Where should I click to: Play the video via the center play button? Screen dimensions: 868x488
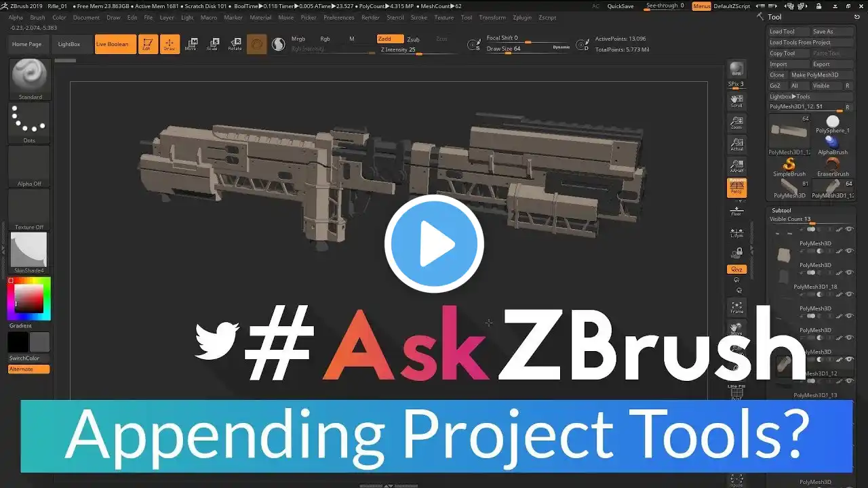click(434, 243)
